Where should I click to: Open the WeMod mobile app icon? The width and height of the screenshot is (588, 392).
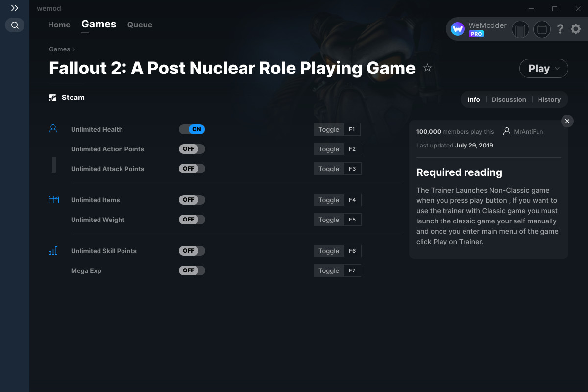(x=520, y=29)
